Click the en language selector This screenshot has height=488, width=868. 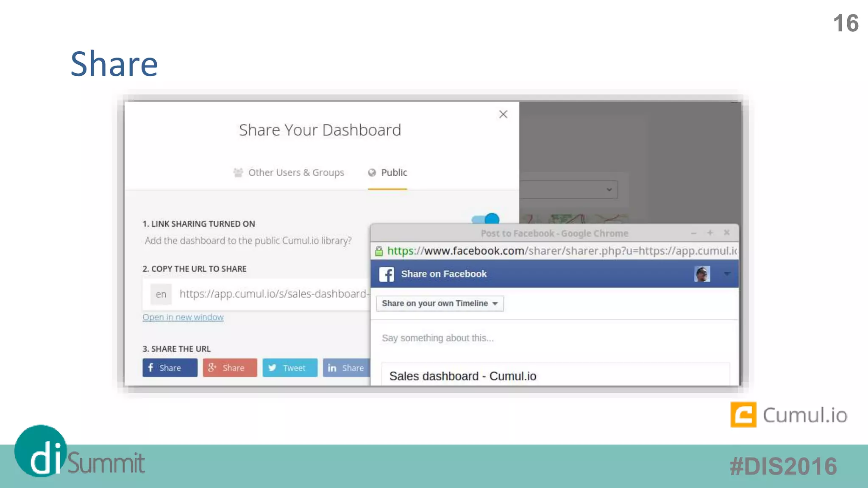(x=161, y=294)
